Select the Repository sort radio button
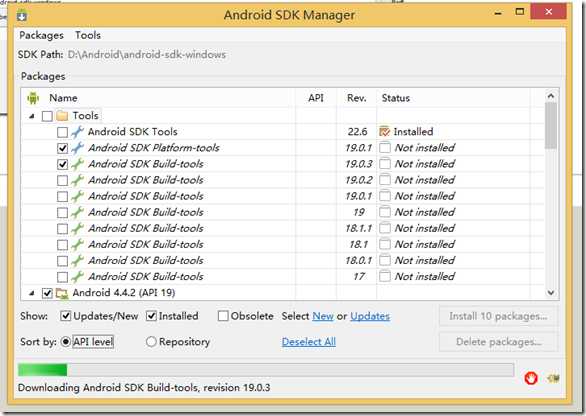This screenshot has height=416, width=586. pos(151,342)
